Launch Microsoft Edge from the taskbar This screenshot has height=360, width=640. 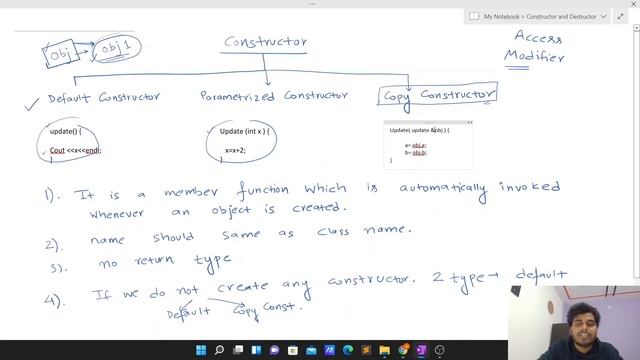[x=348, y=350]
